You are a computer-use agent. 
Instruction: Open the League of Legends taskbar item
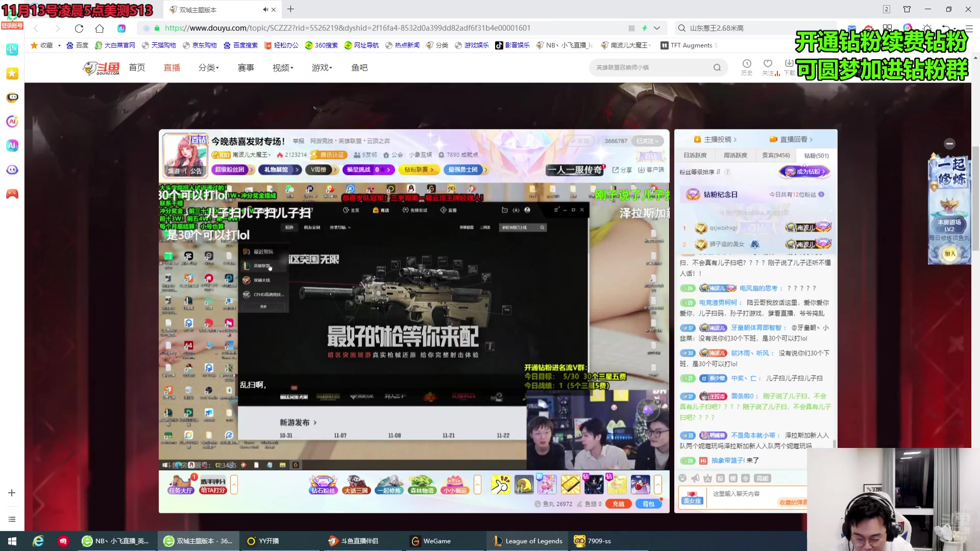pyautogui.click(x=528, y=541)
